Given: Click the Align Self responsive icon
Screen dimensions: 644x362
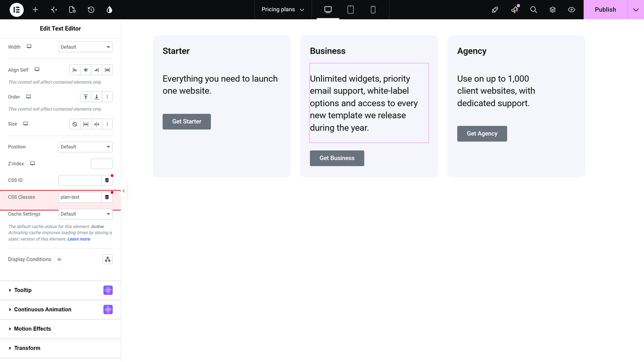Looking at the screenshot, I should (x=37, y=70).
